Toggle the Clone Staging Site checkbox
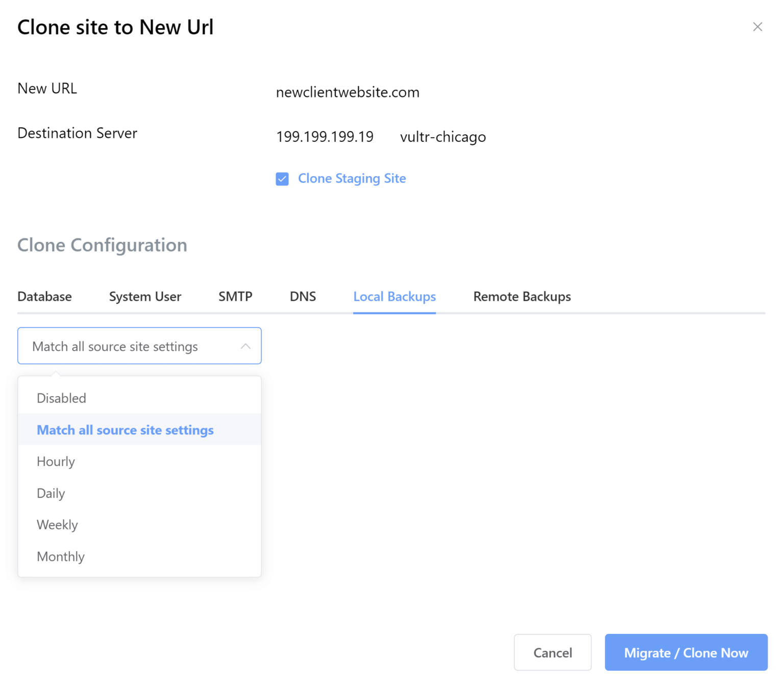Viewport: 784px width, 686px height. pyautogui.click(x=282, y=179)
